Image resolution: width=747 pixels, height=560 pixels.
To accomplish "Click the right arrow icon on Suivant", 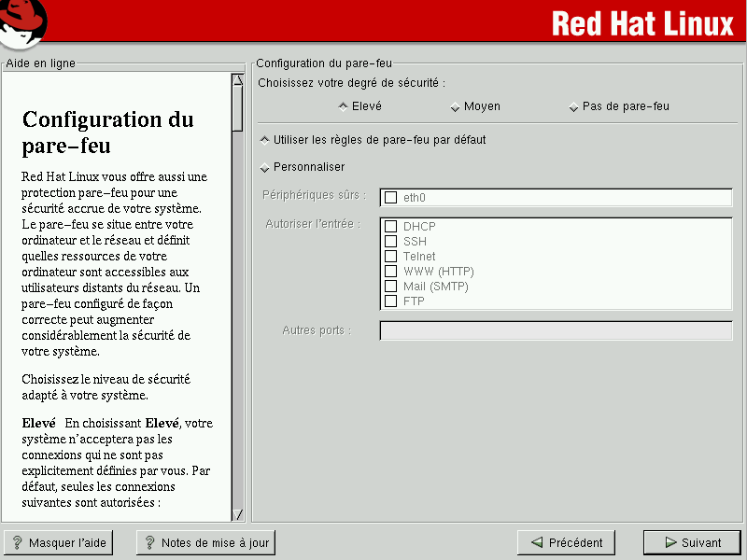I will [670, 542].
